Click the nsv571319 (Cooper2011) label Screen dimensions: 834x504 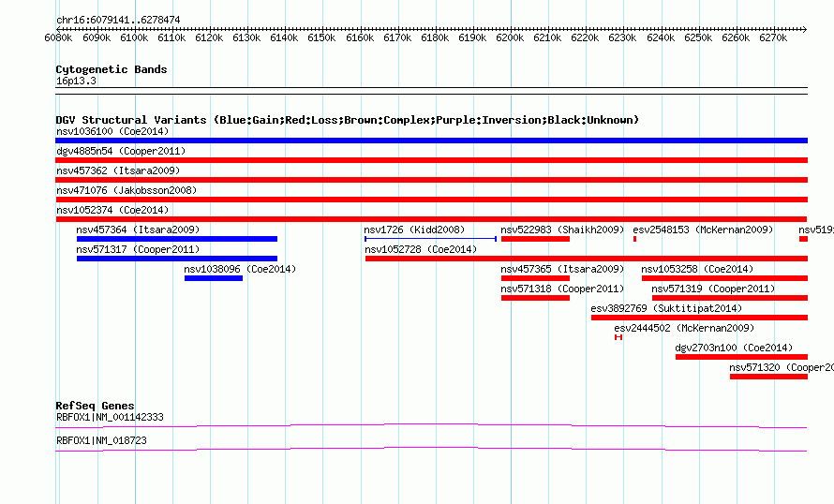pyautogui.click(x=713, y=289)
